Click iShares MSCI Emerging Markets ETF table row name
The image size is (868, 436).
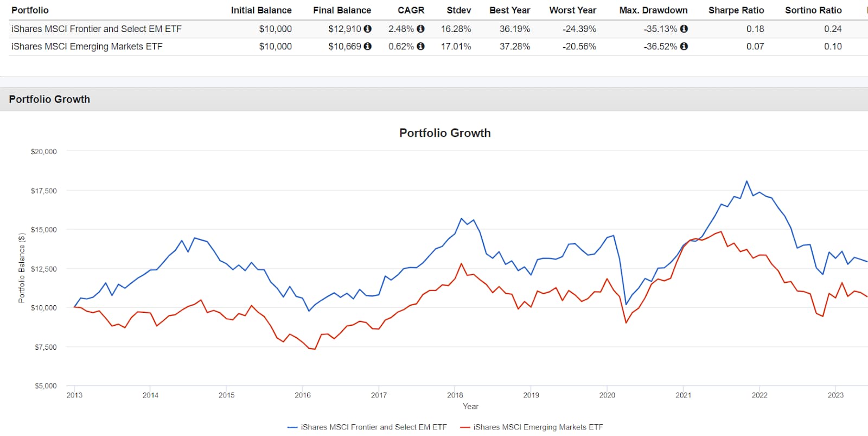[87, 46]
